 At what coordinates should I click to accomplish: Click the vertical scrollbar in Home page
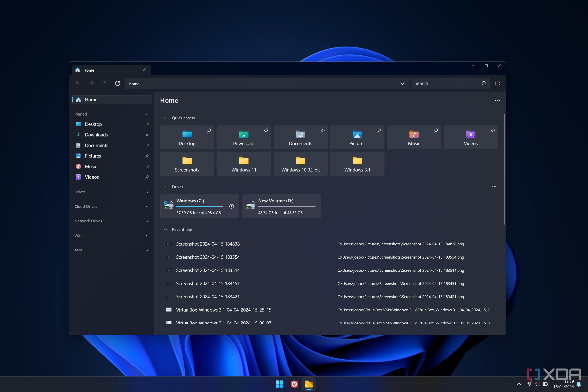(x=504, y=169)
